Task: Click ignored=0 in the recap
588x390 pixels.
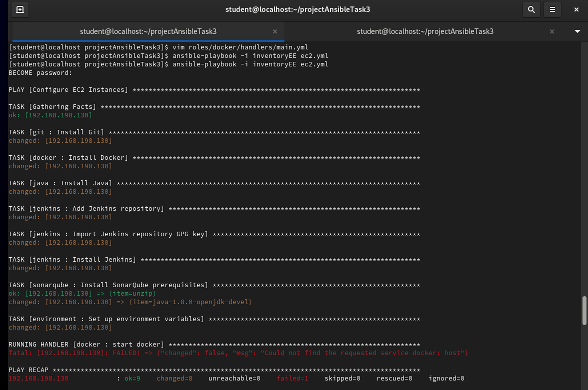Action: point(446,379)
